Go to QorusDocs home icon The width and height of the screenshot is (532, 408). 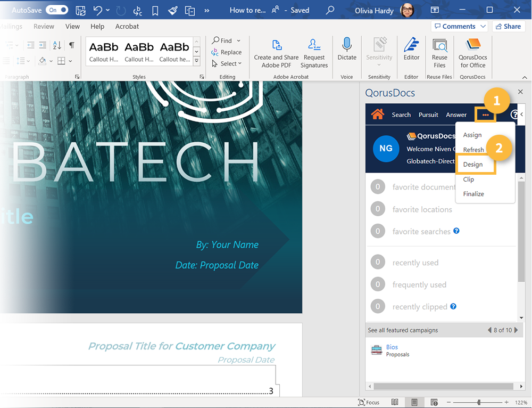[378, 115]
